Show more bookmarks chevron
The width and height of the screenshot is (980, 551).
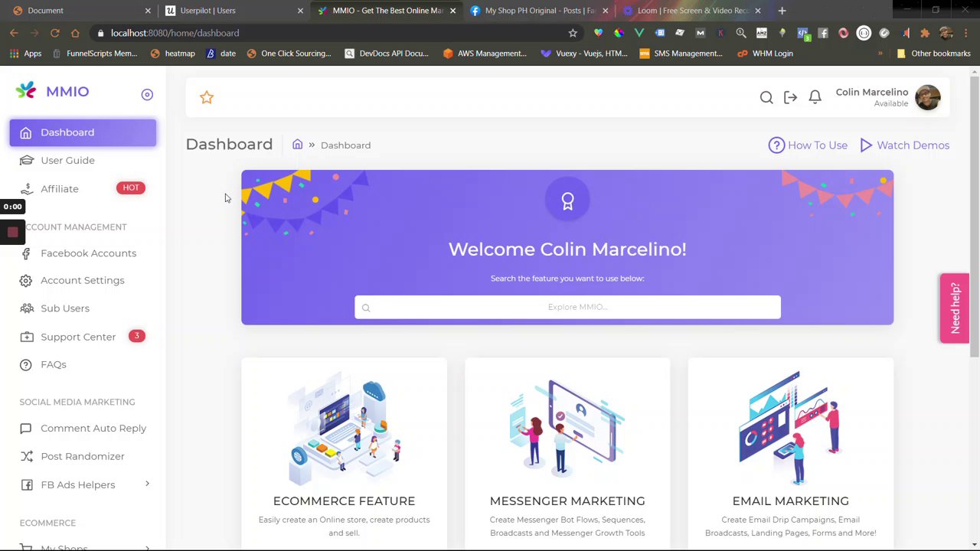(880, 54)
